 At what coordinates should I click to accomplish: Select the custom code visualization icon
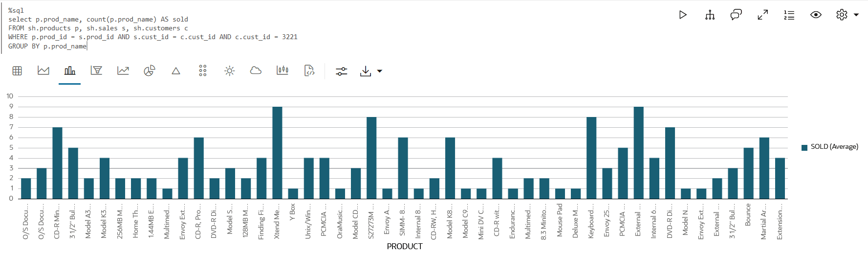click(x=309, y=71)
